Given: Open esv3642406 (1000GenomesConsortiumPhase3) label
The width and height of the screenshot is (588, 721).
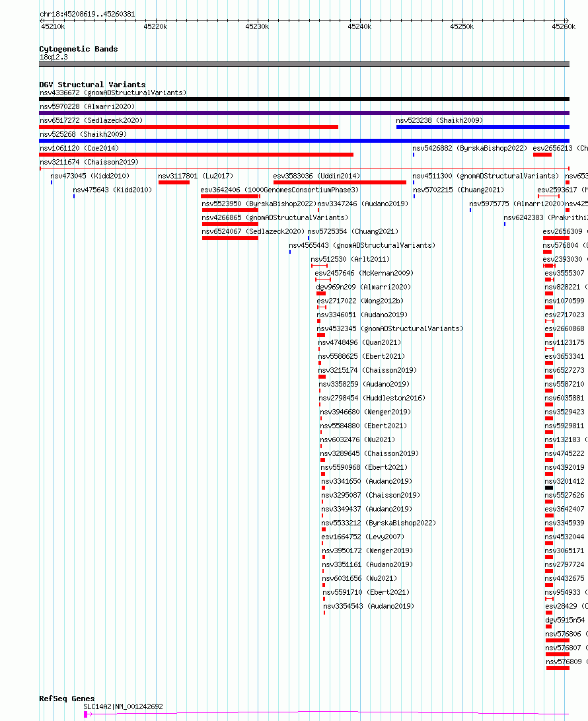Looking at the screenshot, I should pyautogui.click(x=279, y=190).
